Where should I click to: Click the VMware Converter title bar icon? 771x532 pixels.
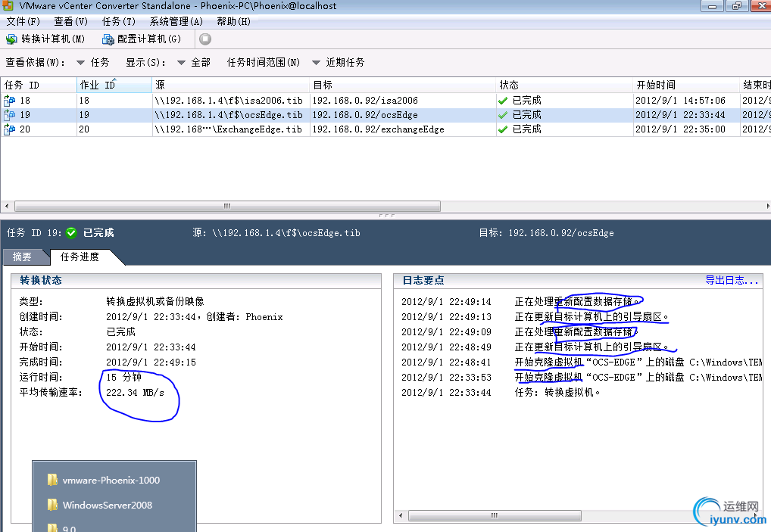(8, 5)
